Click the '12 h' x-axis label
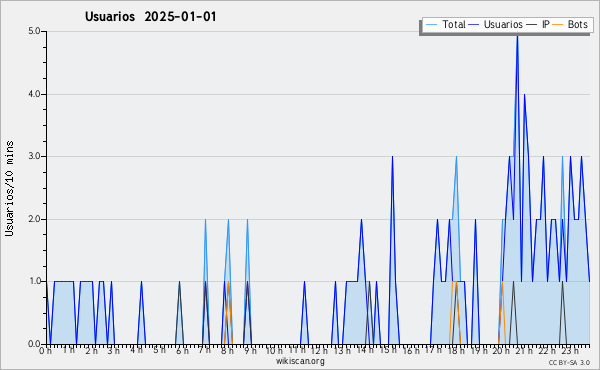This screenshot has height=370, width=600. (319, 351)
